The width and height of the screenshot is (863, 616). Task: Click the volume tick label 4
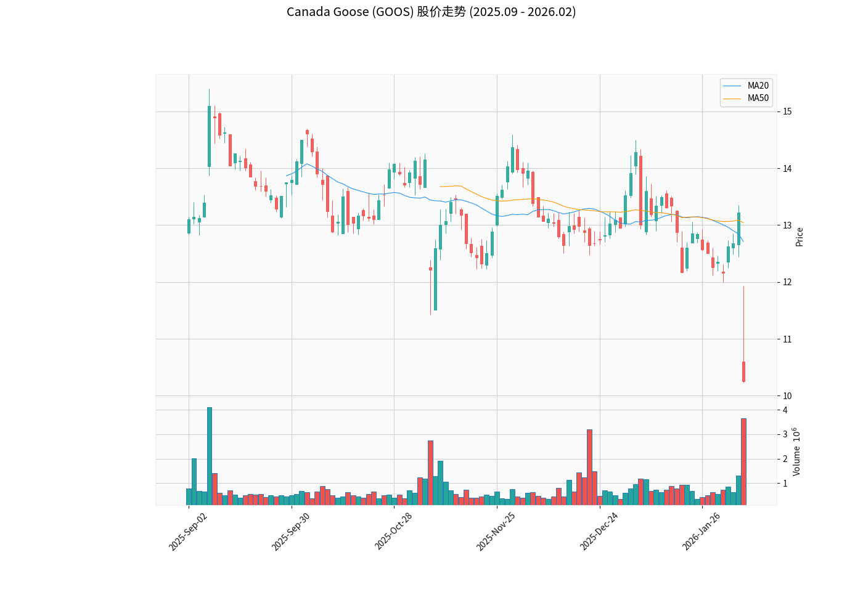pos(785,410)
